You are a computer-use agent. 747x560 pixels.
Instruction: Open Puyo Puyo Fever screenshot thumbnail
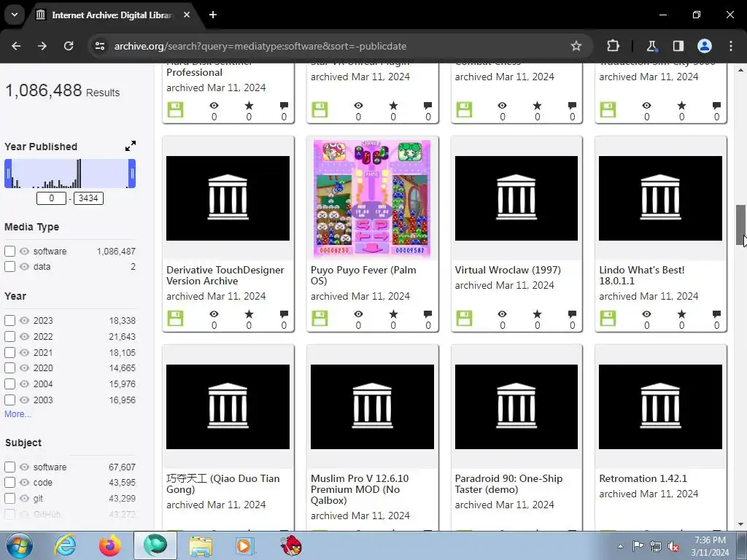372,198
